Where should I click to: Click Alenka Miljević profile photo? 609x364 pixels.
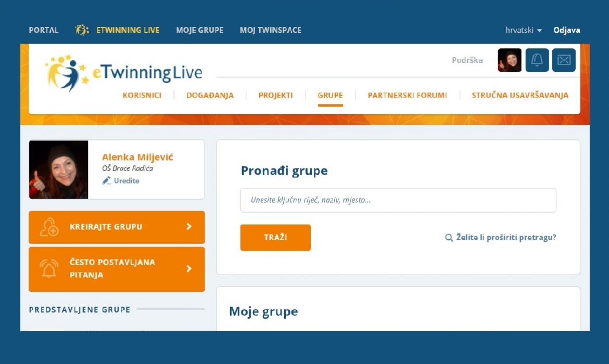[59, 170]
